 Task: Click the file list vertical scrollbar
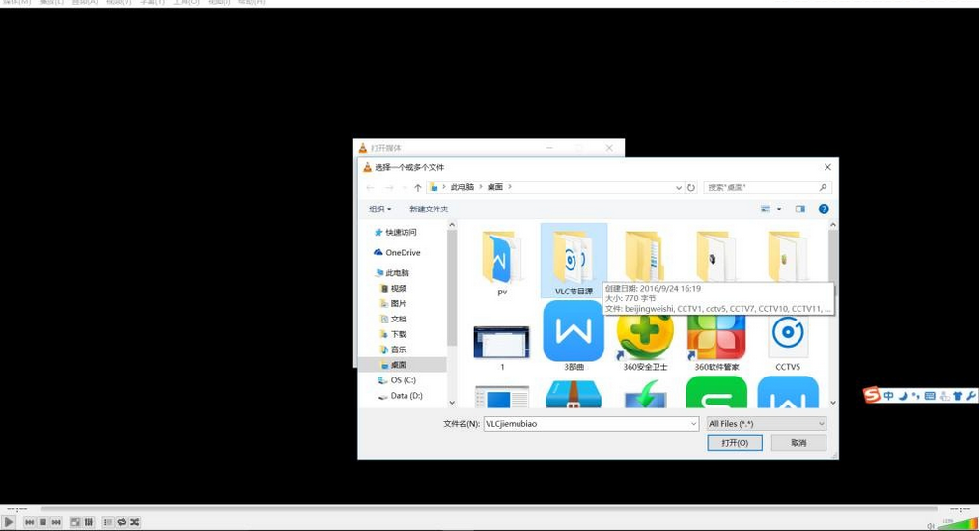(x=833, y=314)
